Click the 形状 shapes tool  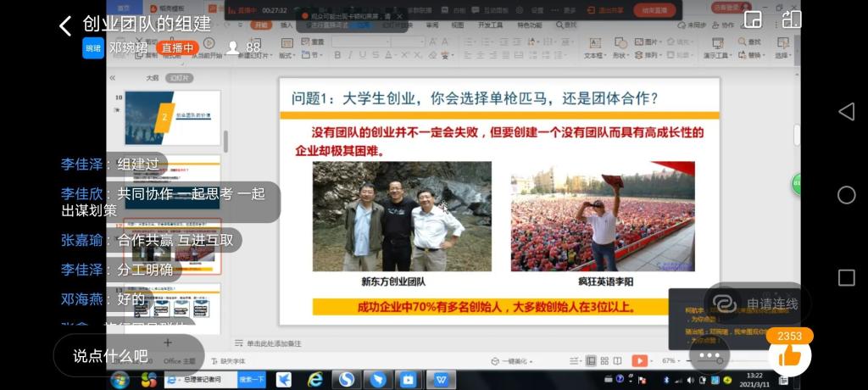[x=620, y=48]
